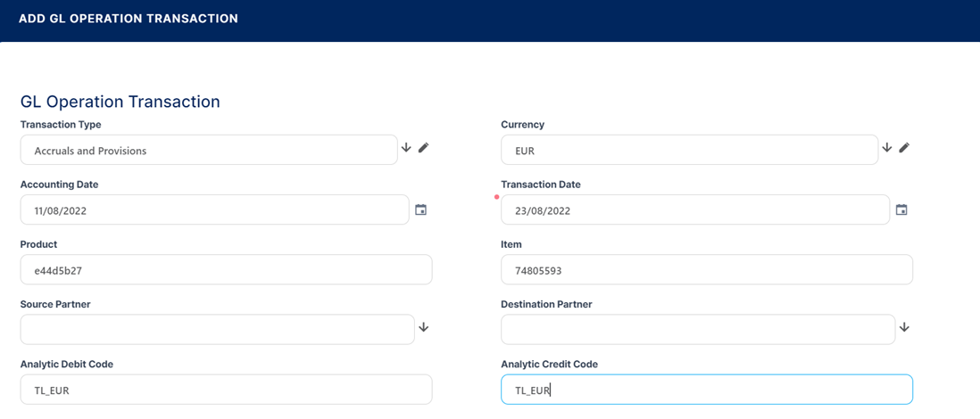Click the empty Destination Partner field
This screenshot has height=419, width=980.
[697, 329]
